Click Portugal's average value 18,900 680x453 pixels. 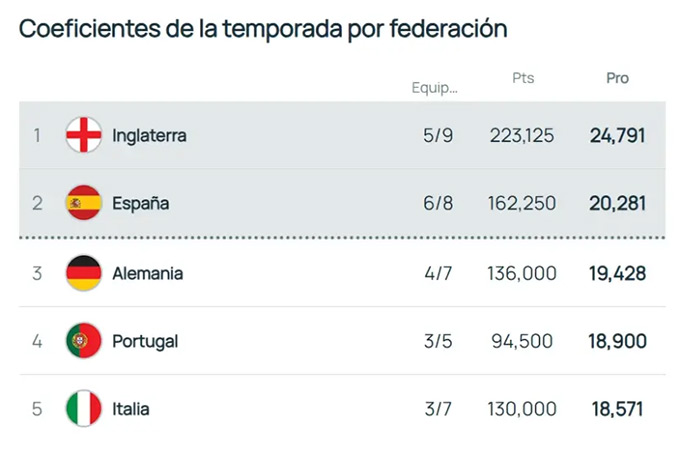(x=618, y=341)
